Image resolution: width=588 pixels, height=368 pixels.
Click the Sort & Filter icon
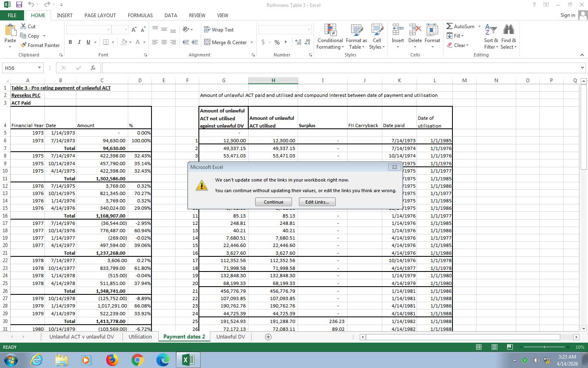490,31
